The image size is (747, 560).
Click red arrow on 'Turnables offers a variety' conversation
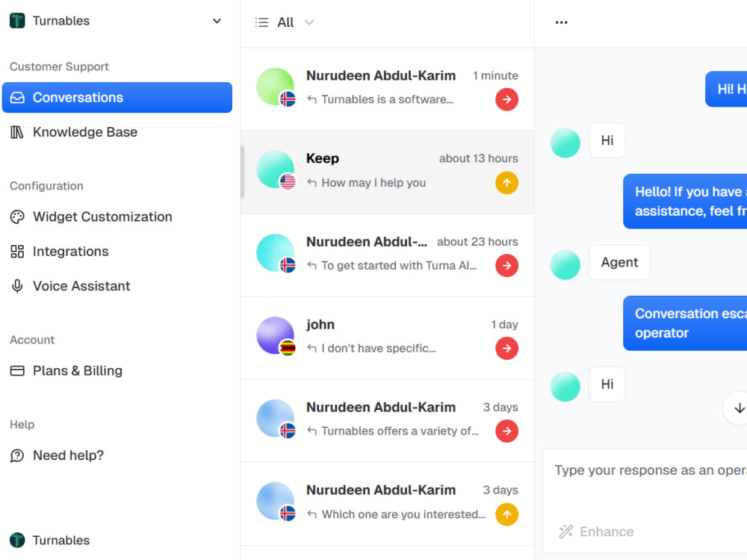pos(506,431)
